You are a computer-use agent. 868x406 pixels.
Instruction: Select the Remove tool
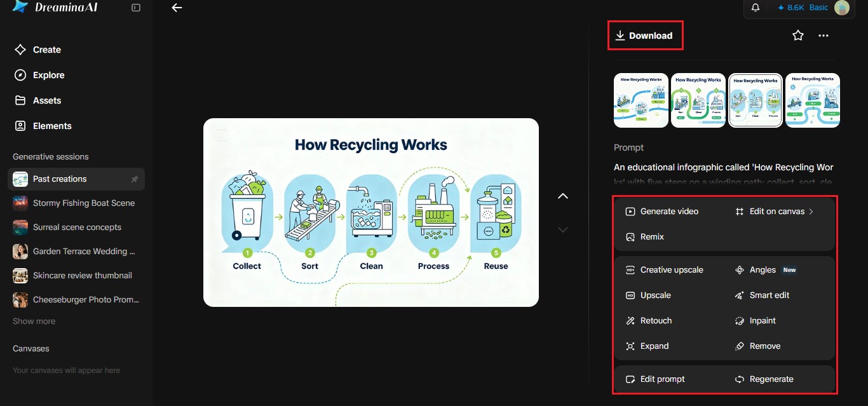tap(757, 346)
